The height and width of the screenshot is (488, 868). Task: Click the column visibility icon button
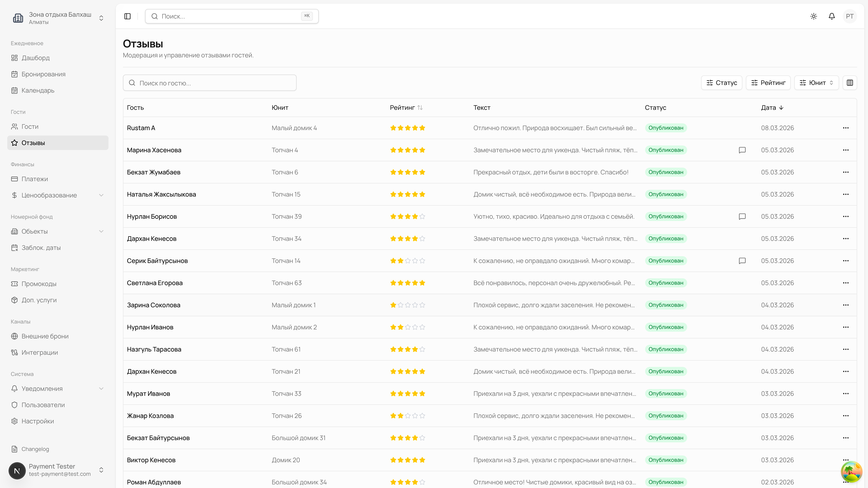click(x=849, y=82)
